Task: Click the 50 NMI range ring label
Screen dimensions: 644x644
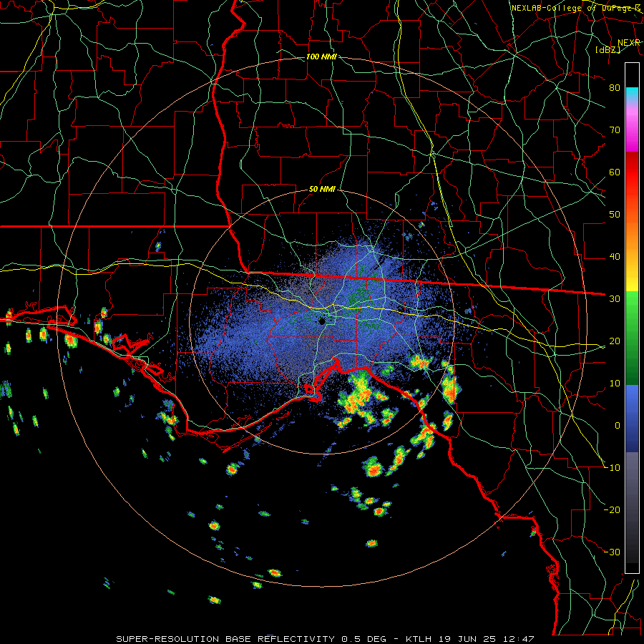Action: pyautogui.click(x=322, y=190)
